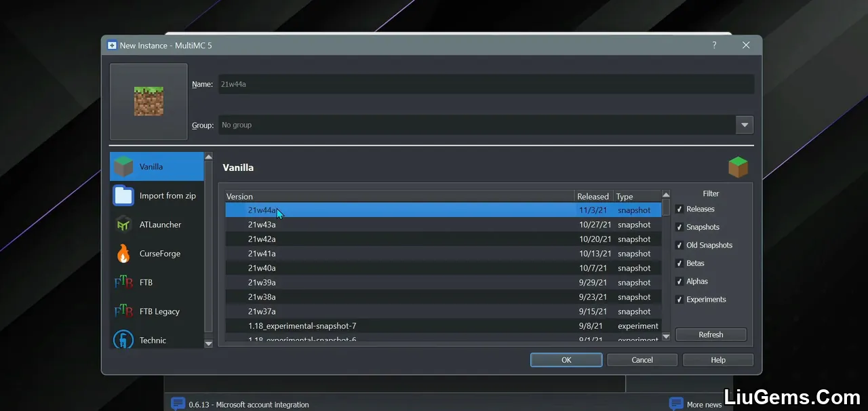
Task: Select 1.18_experimental-snapshot-7 row
Action: click(443, 326)
